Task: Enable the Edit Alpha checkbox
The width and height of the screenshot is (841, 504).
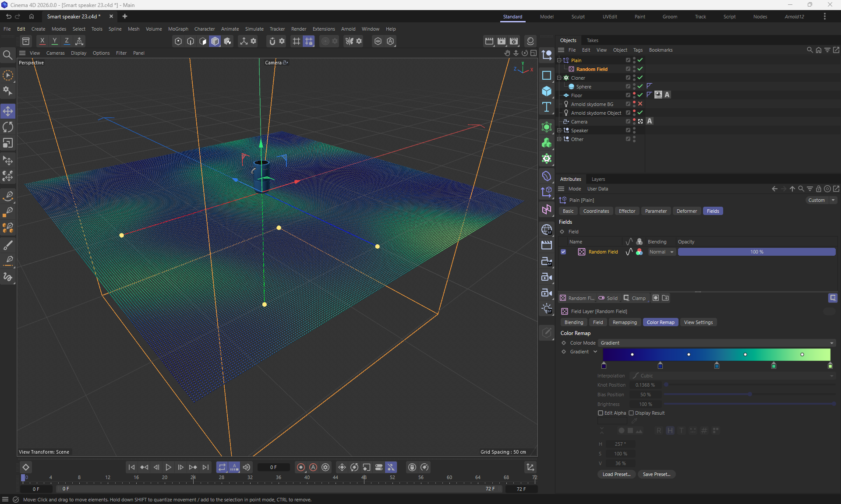Action: coord(601,413)
